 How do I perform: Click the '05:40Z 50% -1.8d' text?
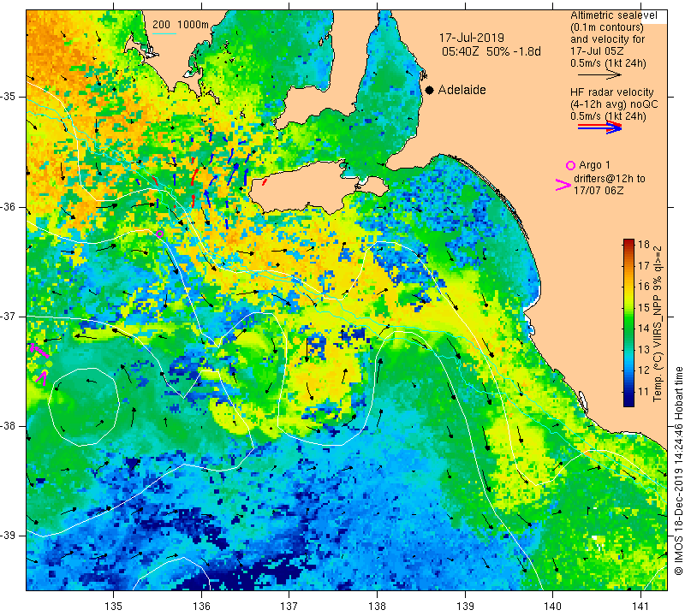491,51
